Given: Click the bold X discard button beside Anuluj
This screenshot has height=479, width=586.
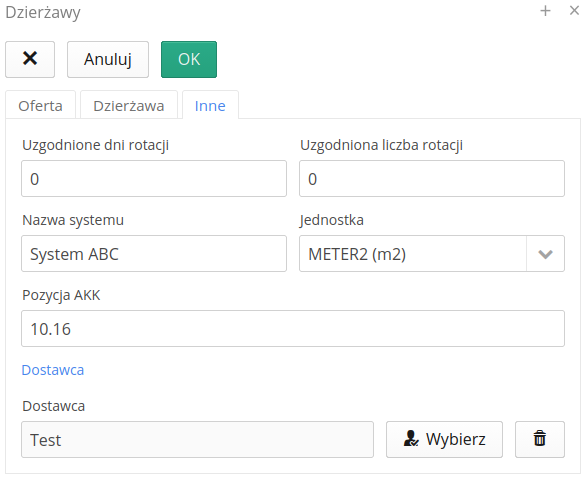Looking at the screenshot, I should [x=30, y=59].
